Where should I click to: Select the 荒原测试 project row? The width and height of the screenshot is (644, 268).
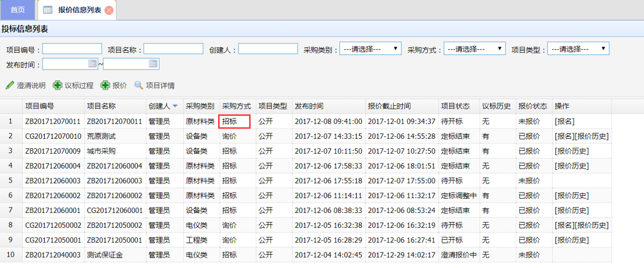(101, 136)
